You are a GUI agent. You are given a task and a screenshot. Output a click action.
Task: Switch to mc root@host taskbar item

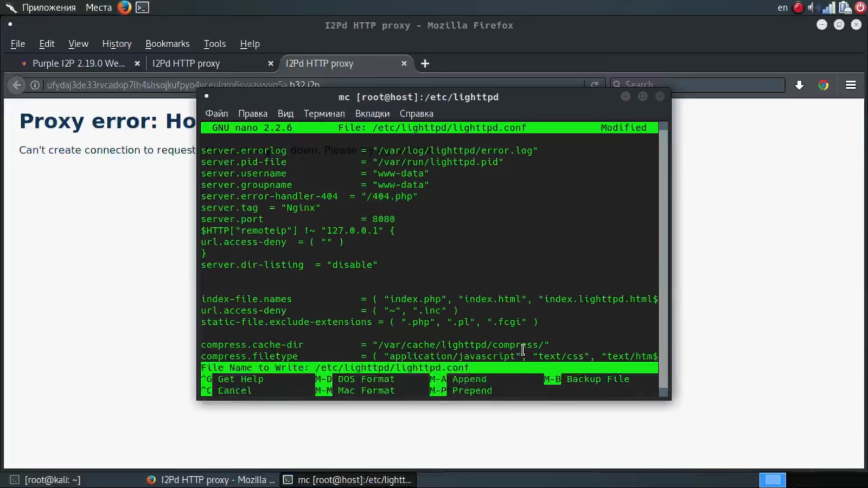click(348, 480)
